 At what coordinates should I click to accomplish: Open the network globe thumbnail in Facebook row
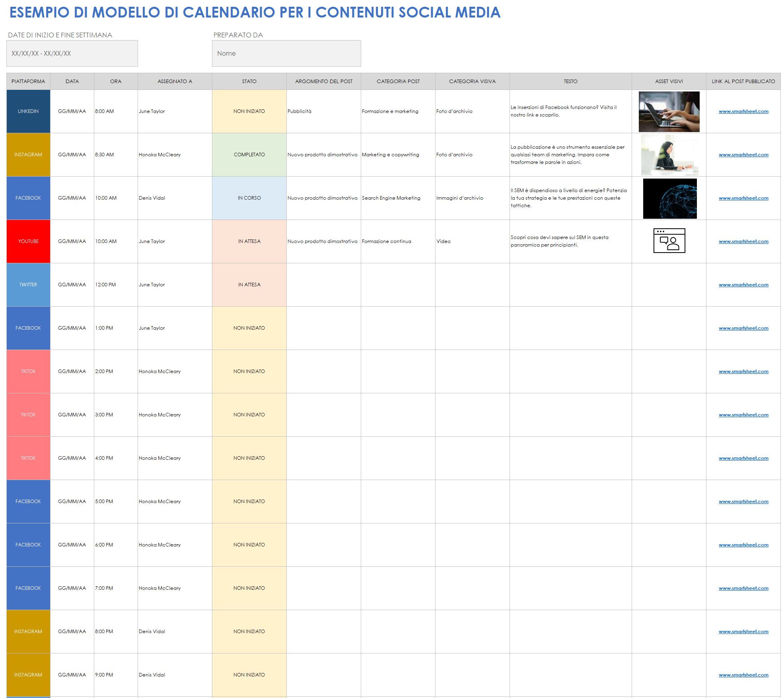tap(670, 198)
